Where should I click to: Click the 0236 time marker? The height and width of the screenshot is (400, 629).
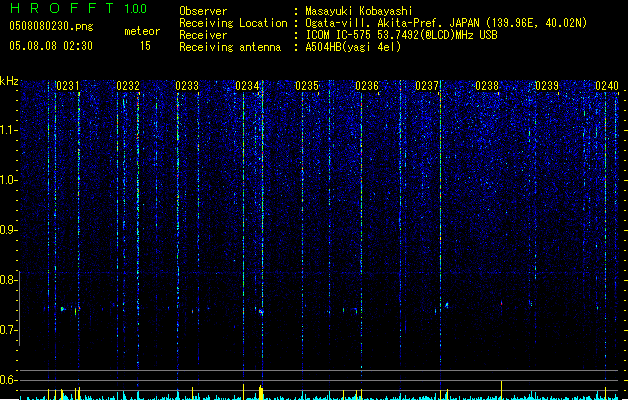coord(367,86)
